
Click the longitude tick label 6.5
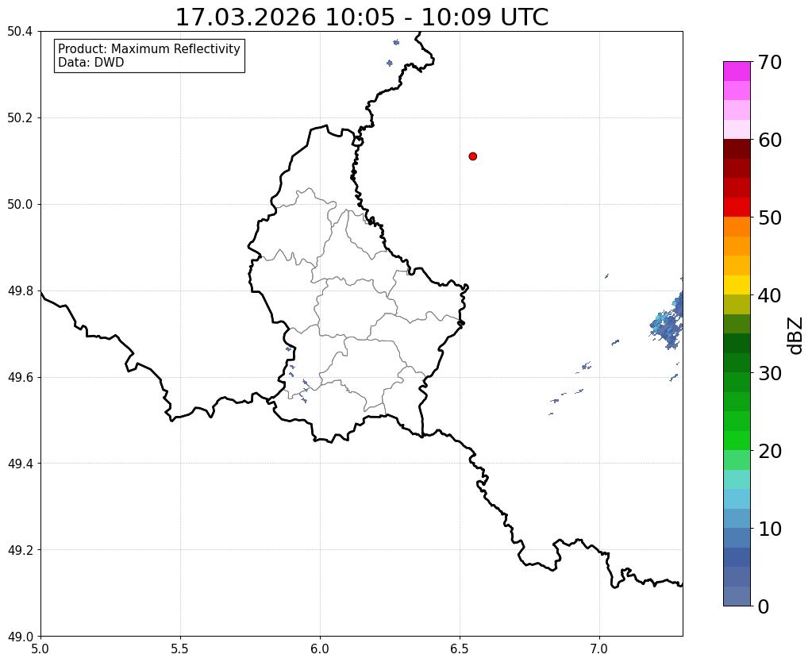pyautogui.click(x=460, y=649)
